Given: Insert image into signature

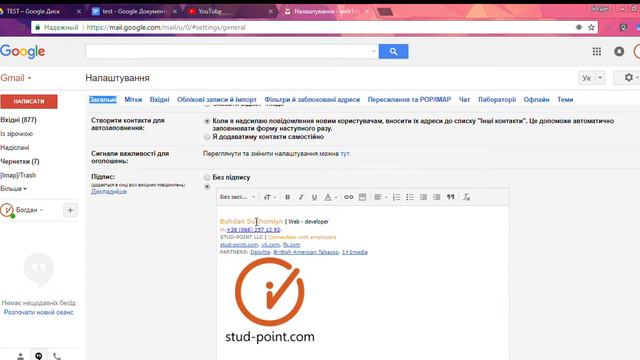Looking at the screenshot, I should (x=362, y=197).
